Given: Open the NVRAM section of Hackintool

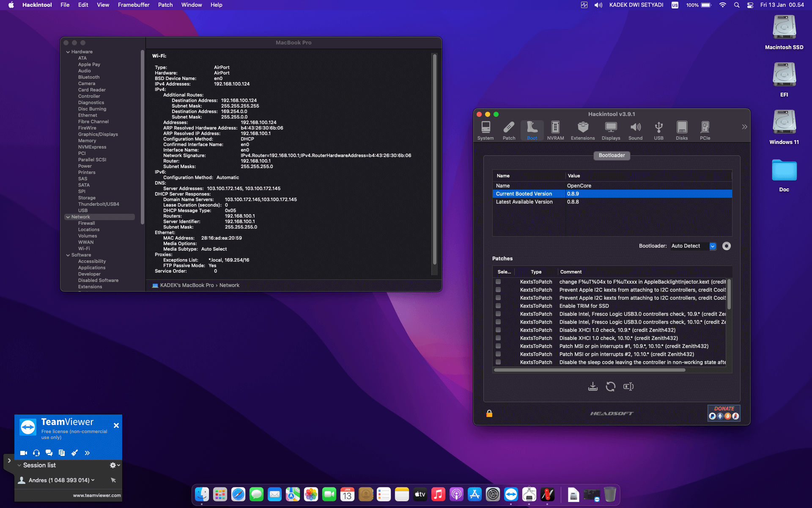Looking at the screenshot, I should [555, 130].
